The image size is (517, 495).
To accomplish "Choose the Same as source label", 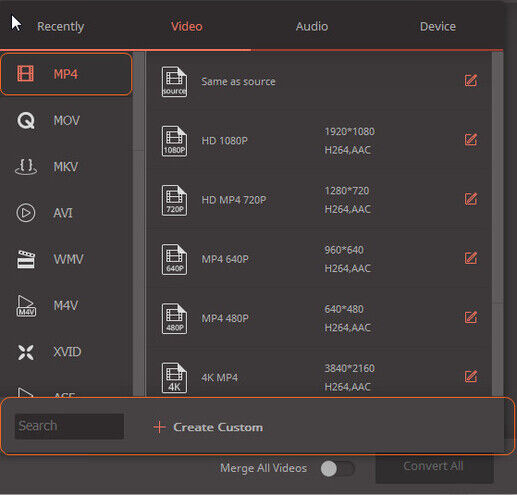I will tap(238, 81).
